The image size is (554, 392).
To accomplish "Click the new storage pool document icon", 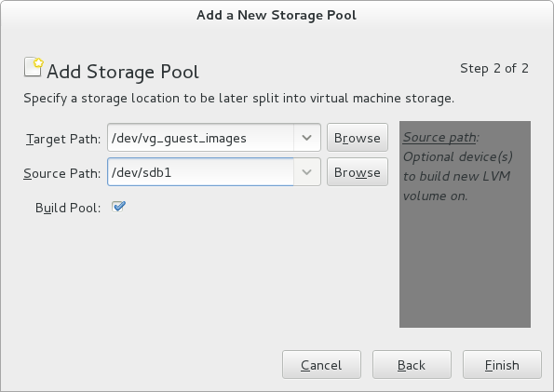I will [x=34, y=67].
